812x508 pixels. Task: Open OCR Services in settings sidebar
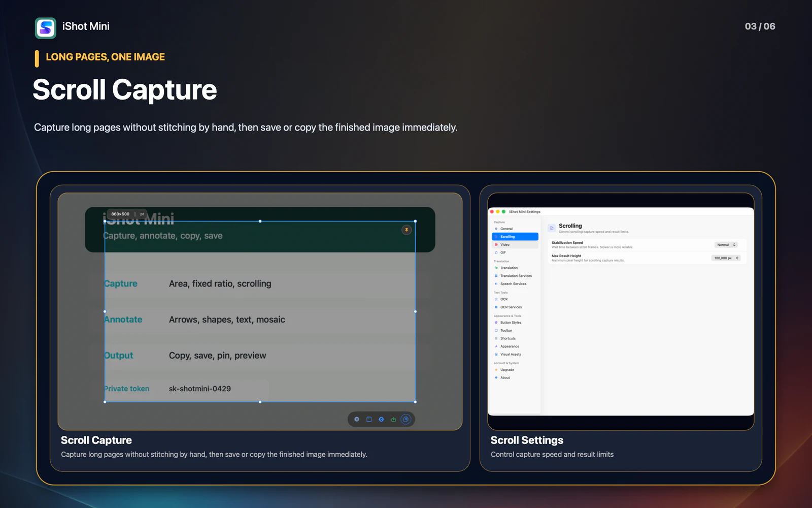[515, 307]
